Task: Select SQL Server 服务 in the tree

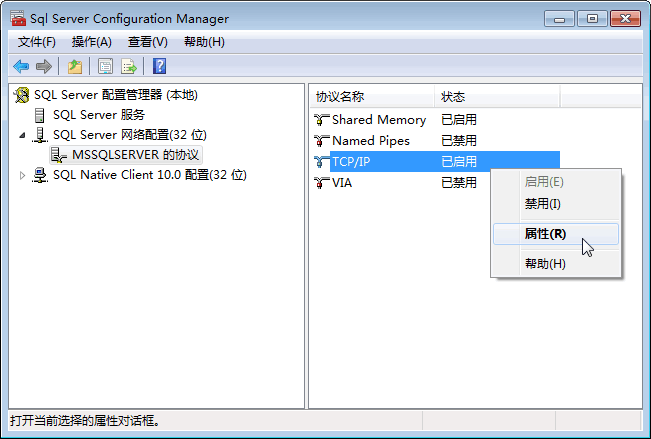Action: (x=99, y=115)
